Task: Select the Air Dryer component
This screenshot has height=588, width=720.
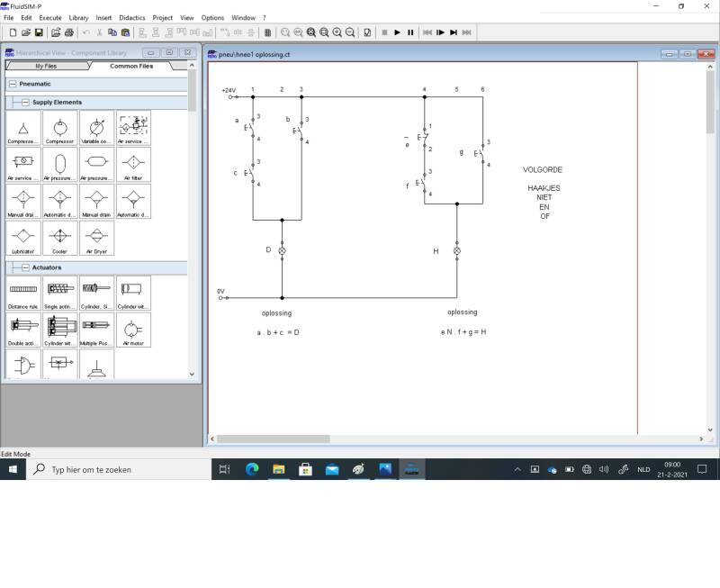Action: pyautogui.click(x=96, y=239)
